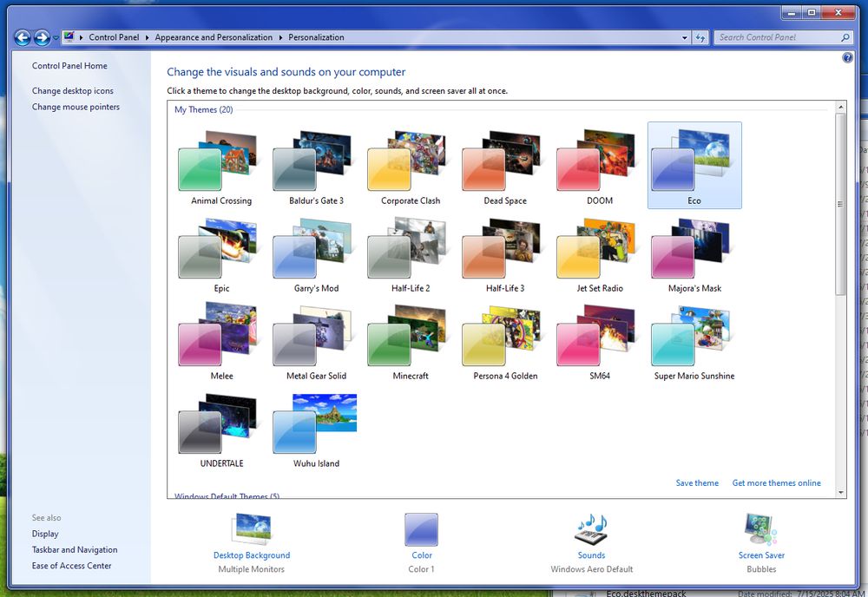This screenshot has height=597, width=868.
Task: Open Taskbar and Navigation link
Action: click(x=75, y=550)
